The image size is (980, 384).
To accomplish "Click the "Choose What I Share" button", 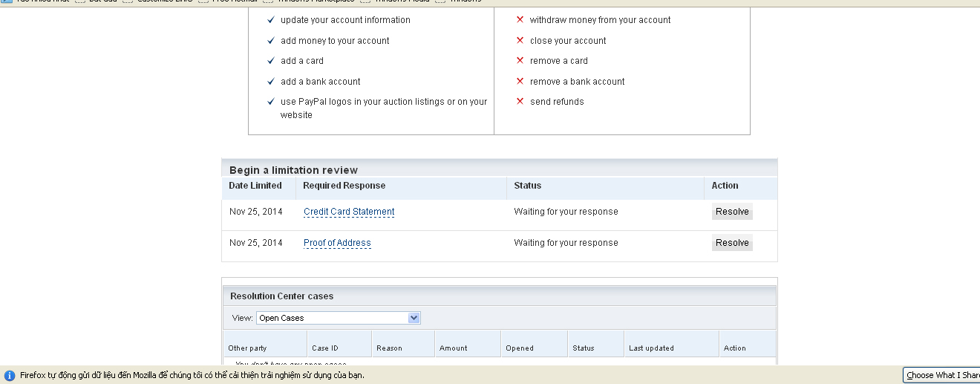I will 941,375.
